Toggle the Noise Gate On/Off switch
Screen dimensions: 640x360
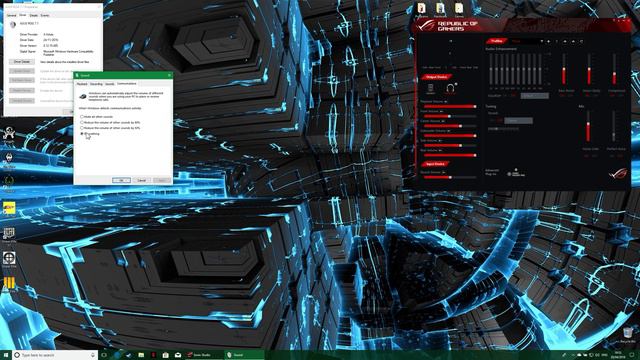tap(591, 156)
